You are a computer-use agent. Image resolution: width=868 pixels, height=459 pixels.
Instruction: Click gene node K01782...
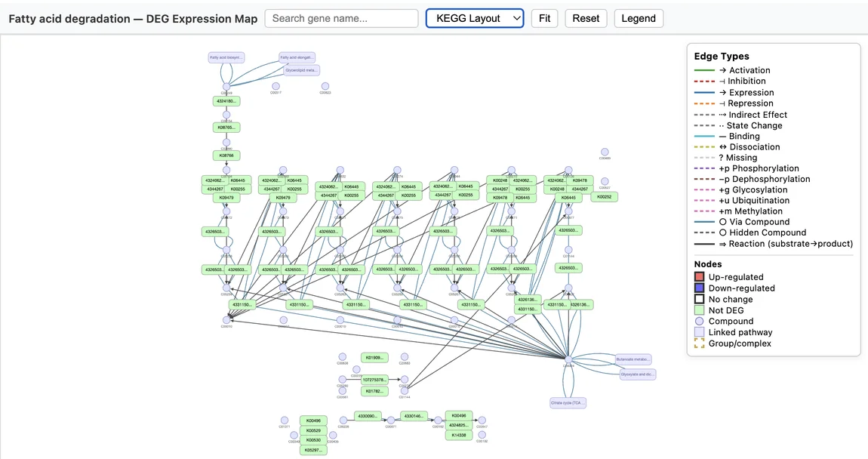(375, 392)
